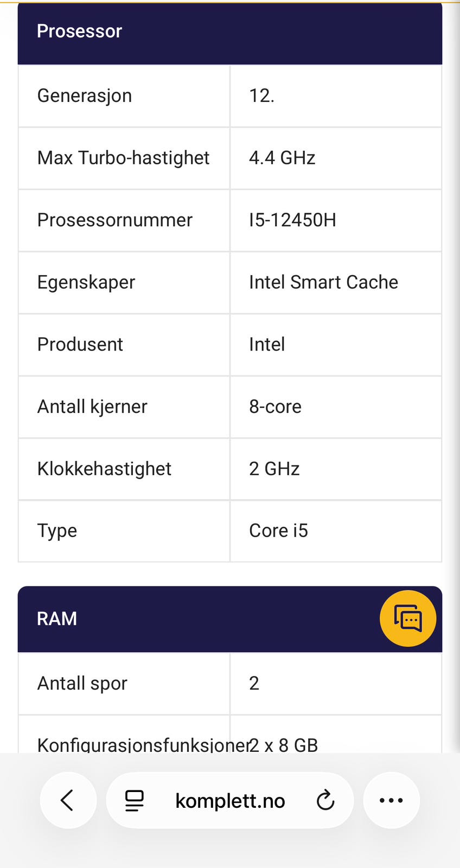Select the Produsent row label
Screen dimensions: 460x868
[x=80, y=344]
